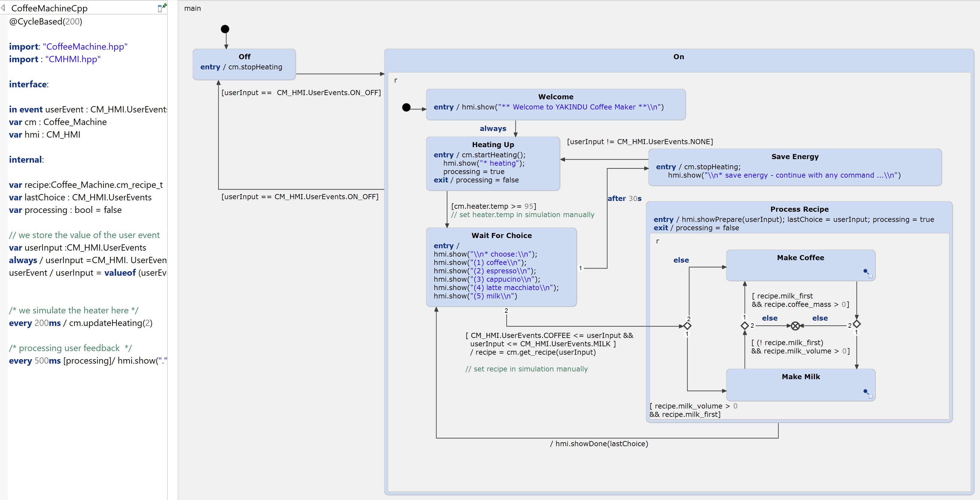Select choice diamond entering Process Recipe region
The width and height of the screenshot is (980, 500).
[687, 326]
